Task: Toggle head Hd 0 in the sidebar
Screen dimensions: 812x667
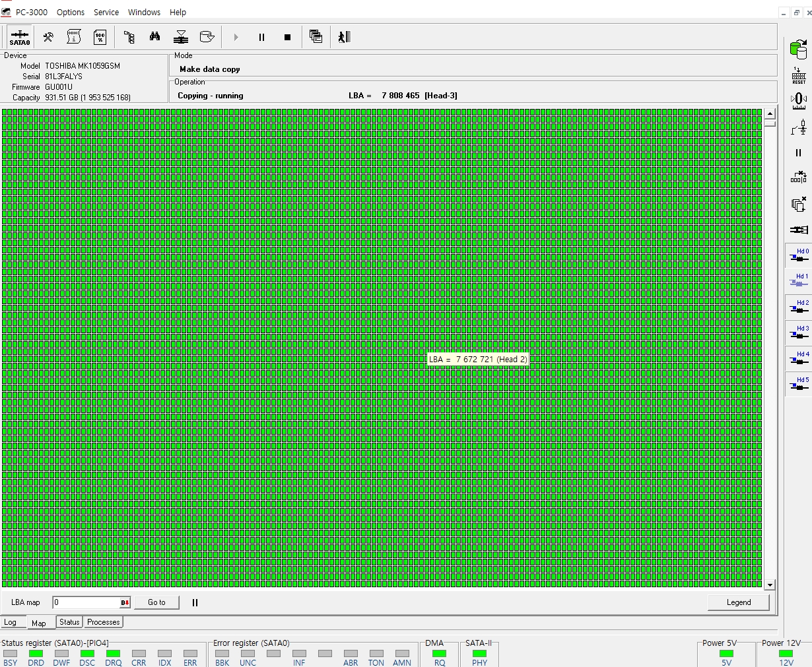Action: (x=799, y=255)
